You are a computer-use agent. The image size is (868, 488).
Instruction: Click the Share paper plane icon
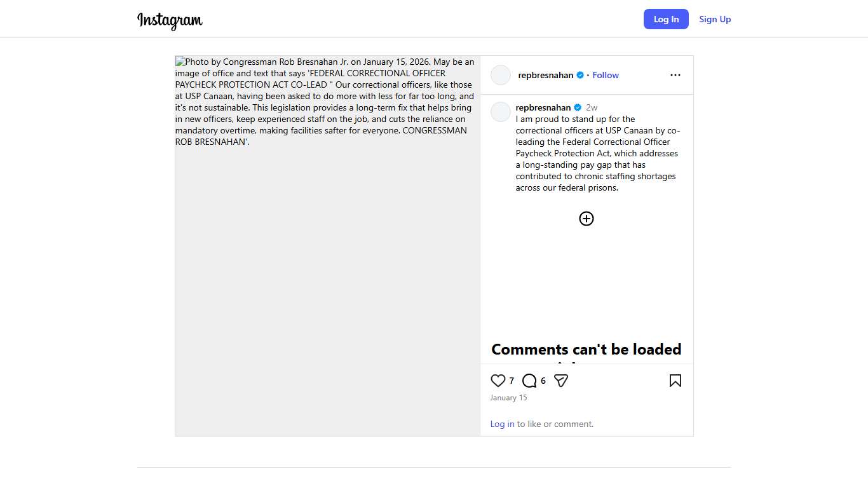click(560, 381)
